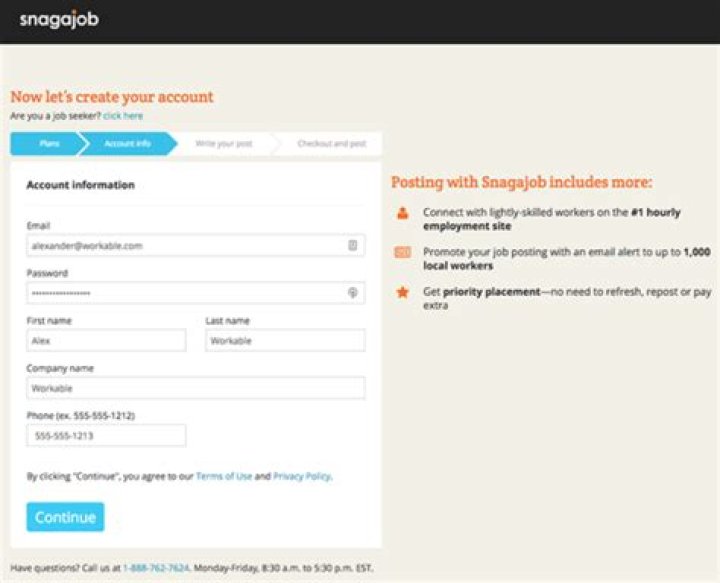This screenshot has width=720, height=583.
Task: Click into the Last name field
Action: [285, 341]
